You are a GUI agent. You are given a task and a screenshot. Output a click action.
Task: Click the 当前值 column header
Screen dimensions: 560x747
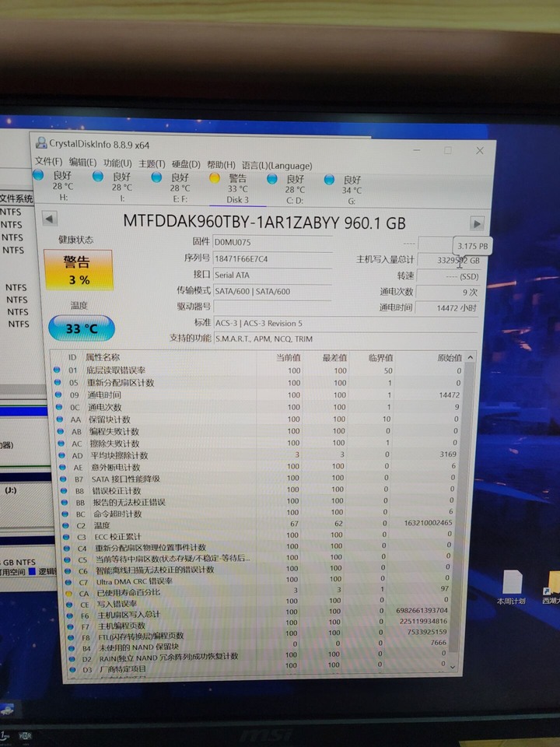click(x=288, y=358)
